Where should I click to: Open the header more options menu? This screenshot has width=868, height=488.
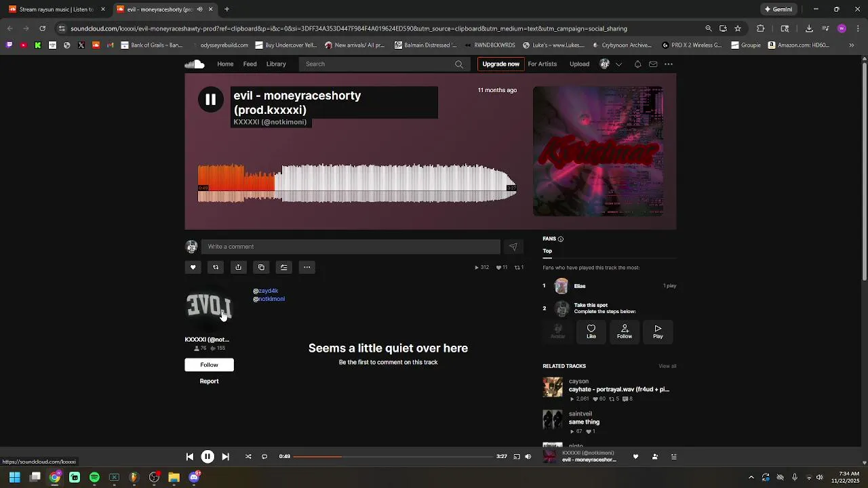pyautogui.click(x=669, y=64)
